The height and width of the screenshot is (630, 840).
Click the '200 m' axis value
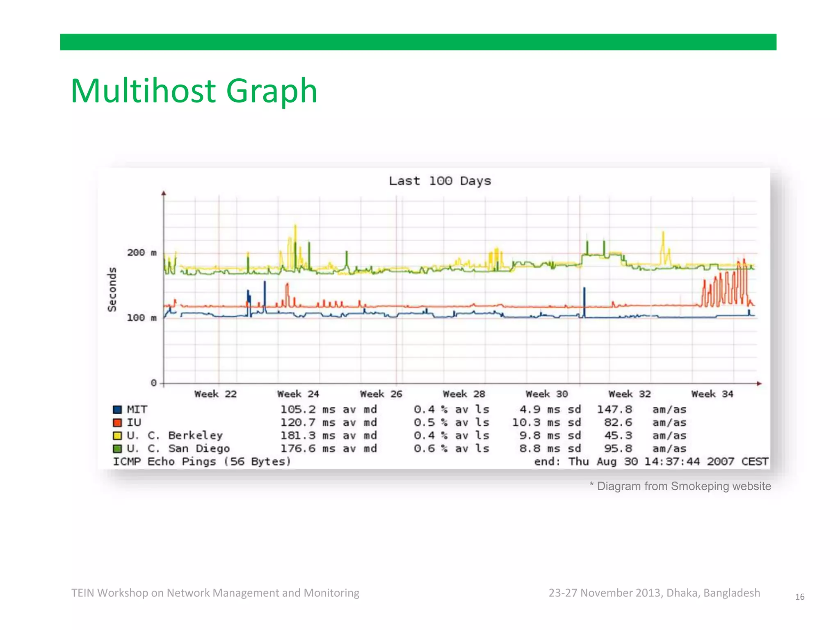coord(142,253)
